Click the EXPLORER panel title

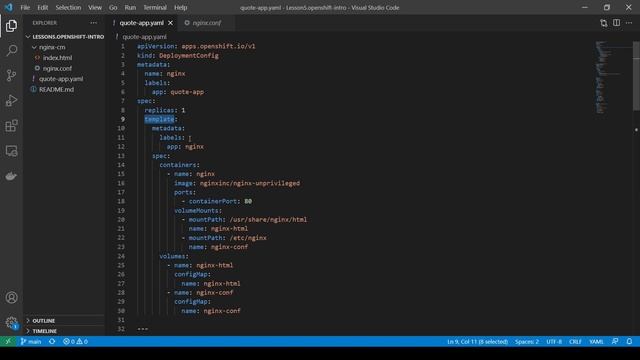[x=45, y=23]
